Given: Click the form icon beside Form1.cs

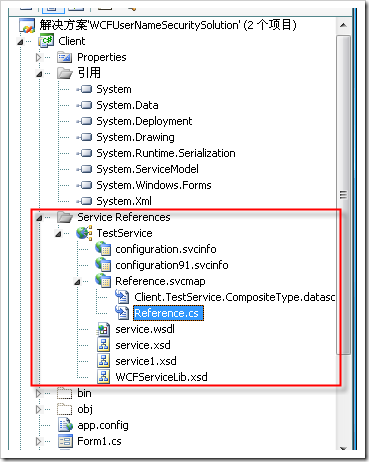Looking at the screenshot, I should coord(65,441).
